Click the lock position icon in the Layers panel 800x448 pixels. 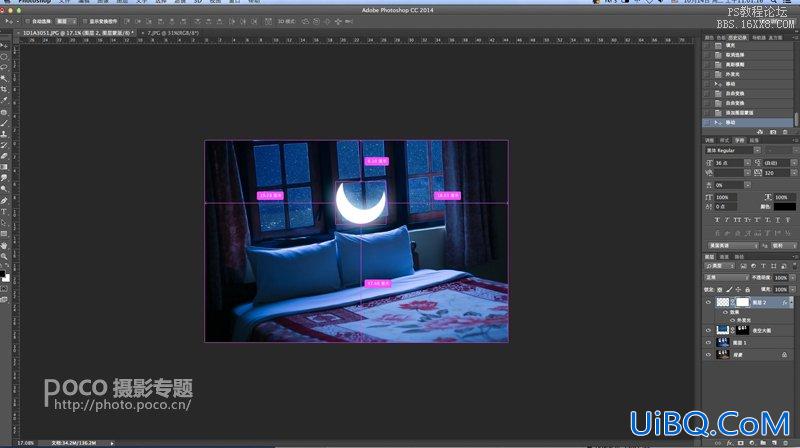738,289
